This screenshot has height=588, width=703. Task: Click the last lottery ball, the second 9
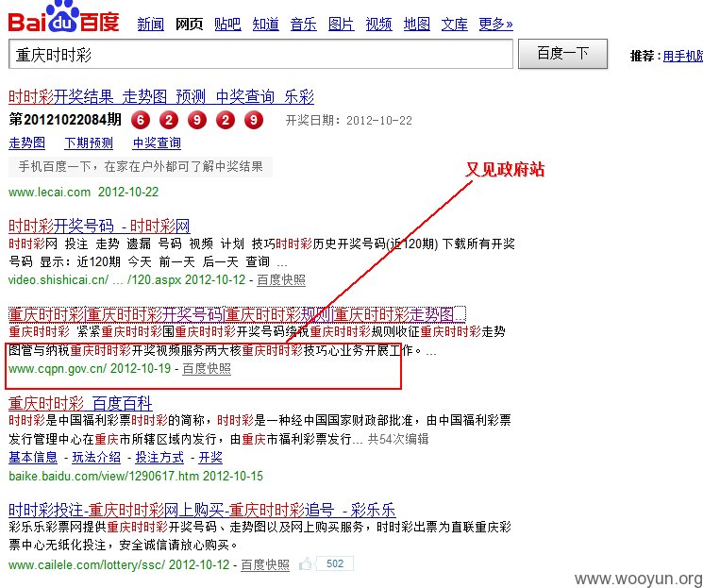tap(254, 120)
